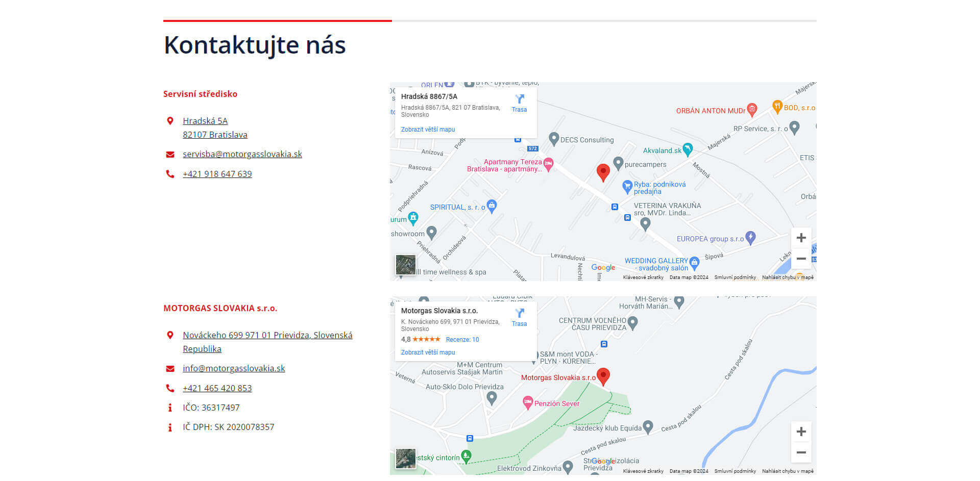
Task: Open Smluvní podmínky on Prievidza map
Action: 735,471
